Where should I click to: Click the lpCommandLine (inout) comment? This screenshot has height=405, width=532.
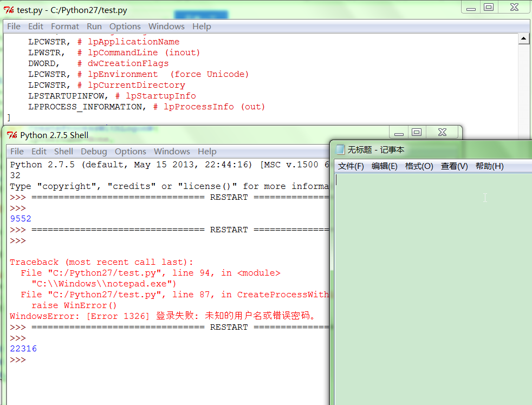139,53
